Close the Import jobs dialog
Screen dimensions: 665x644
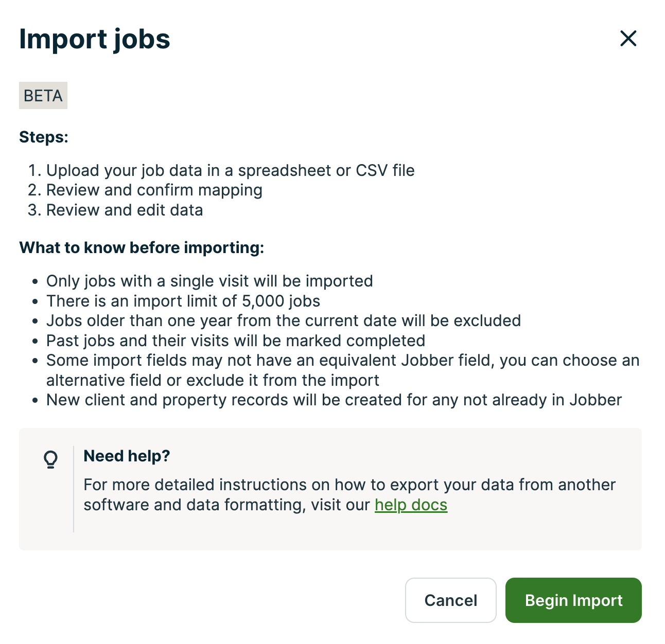click(x=628, y=39)
